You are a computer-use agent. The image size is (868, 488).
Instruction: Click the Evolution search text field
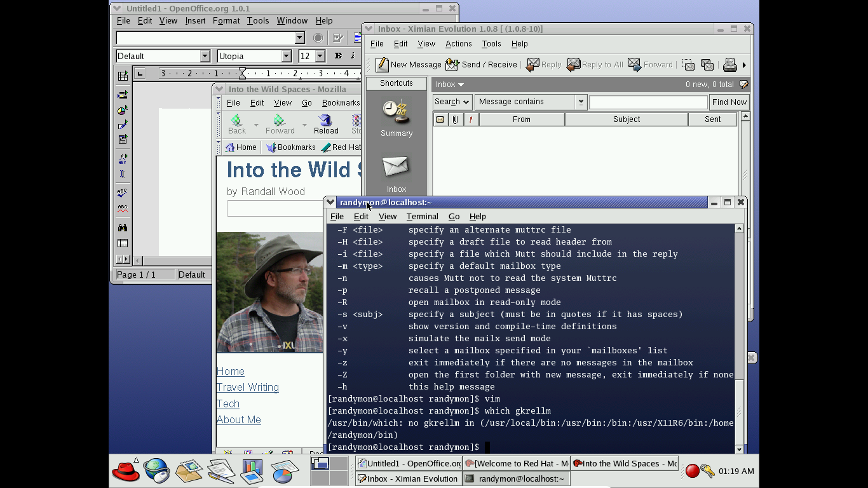[x=648, y=102]
